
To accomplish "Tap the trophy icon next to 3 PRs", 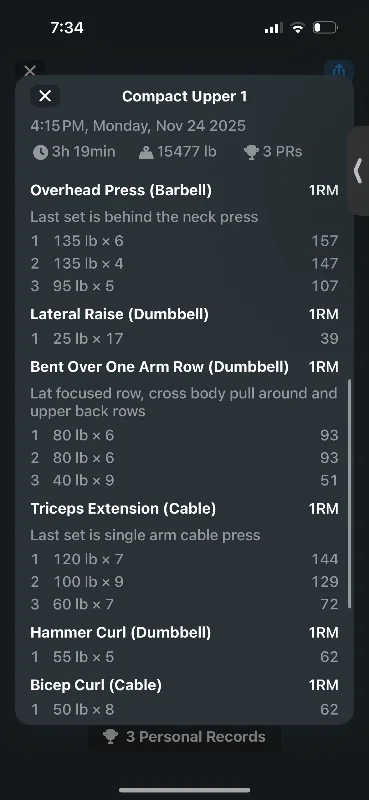I will (252, 152).
